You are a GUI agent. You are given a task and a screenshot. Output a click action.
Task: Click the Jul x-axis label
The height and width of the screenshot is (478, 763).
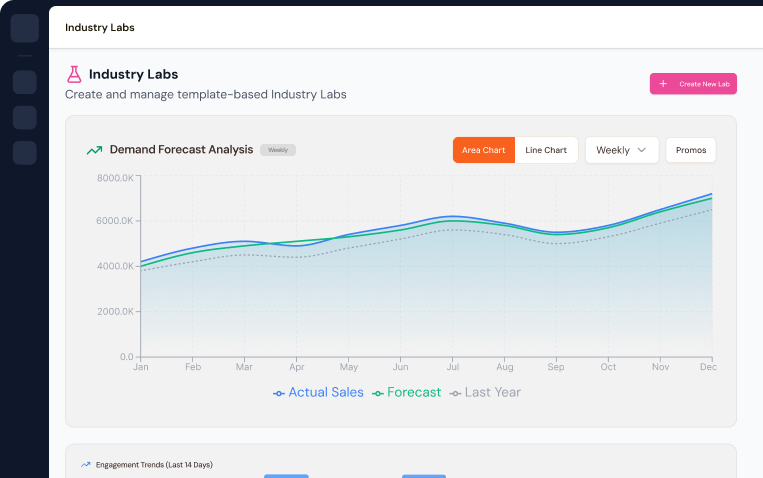[x=453, y=367]
